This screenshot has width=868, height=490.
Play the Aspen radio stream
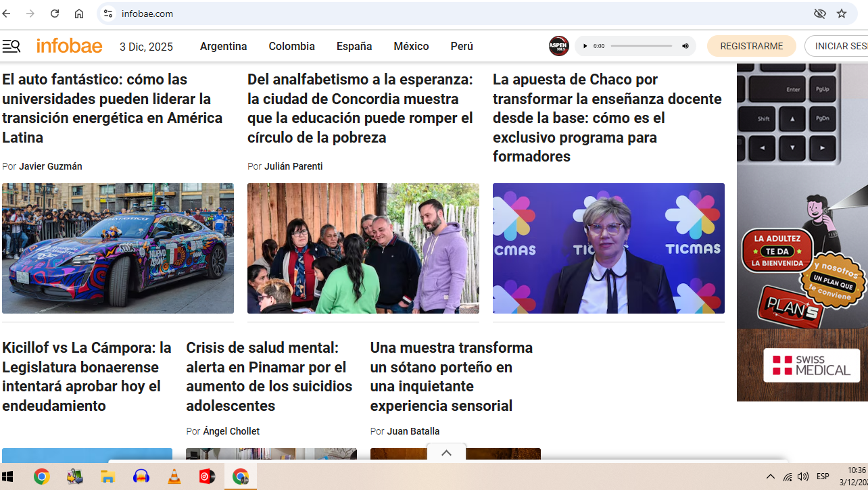point(585,46)
